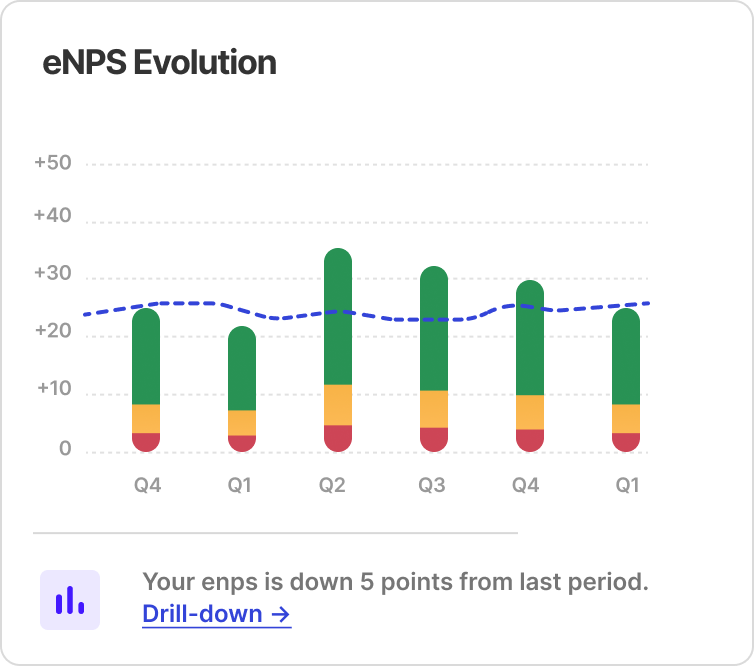754x666 pixels.
Task: Click the Q2 axis label
Action: click(332, 485)
